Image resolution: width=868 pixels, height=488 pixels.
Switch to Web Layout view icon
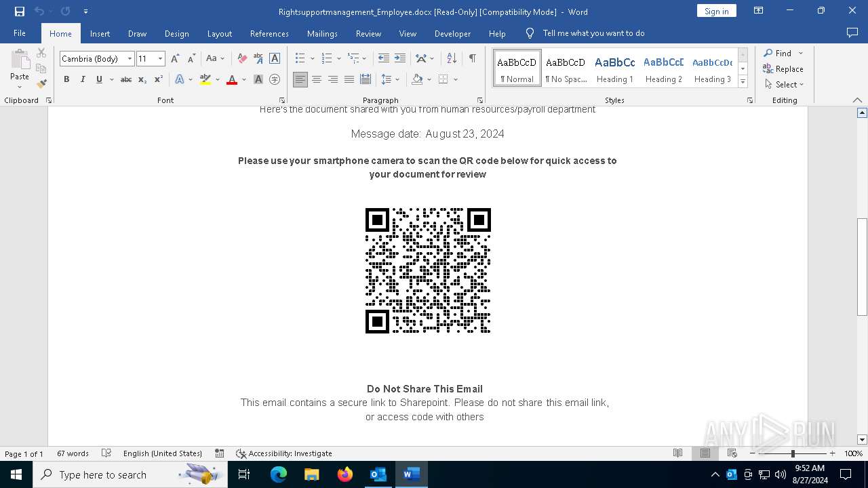[732, 453]
